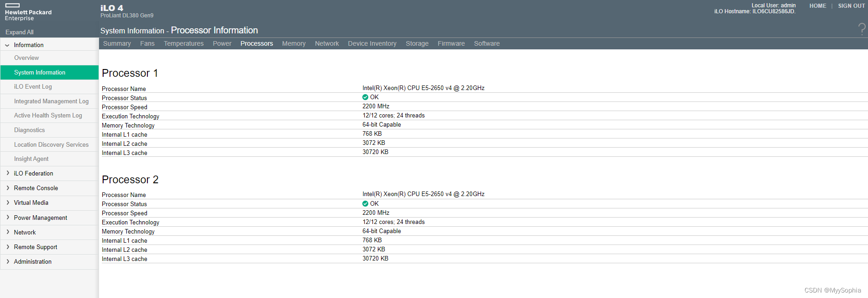Click the iLO Hostname text
The image size is (868, 298).
click(755, 11)
